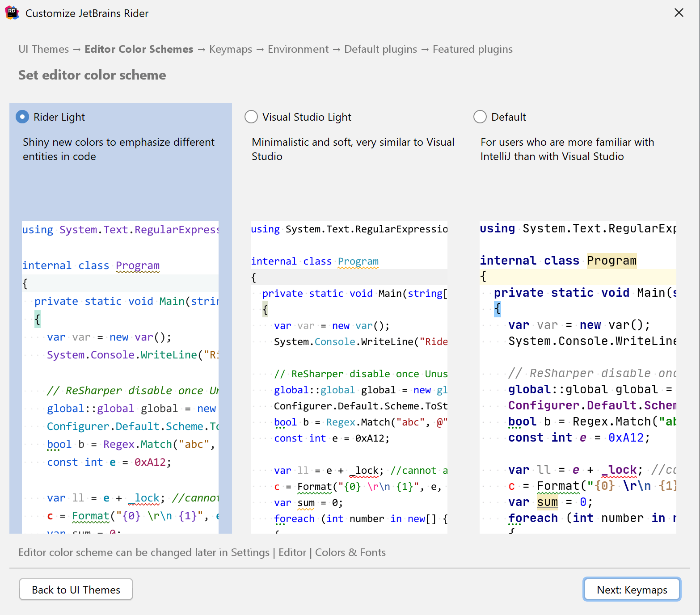Go to the Environment step

tap(298, 49)
